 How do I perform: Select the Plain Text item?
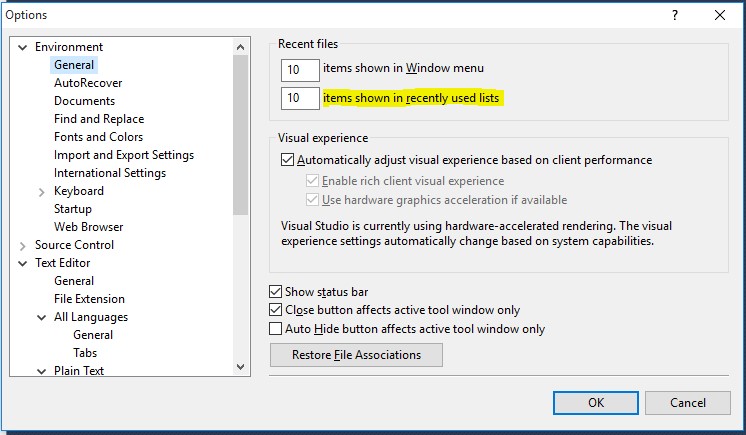(x=79, y=370)
